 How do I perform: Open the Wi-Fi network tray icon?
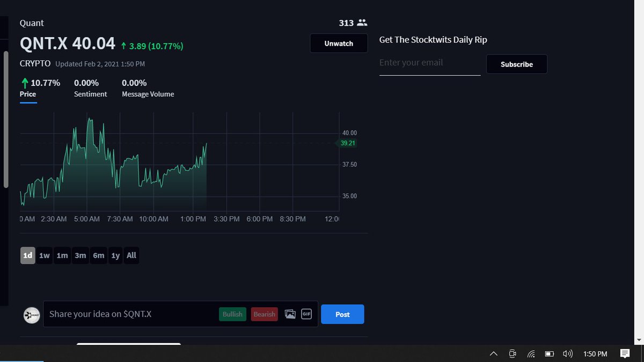531,354
